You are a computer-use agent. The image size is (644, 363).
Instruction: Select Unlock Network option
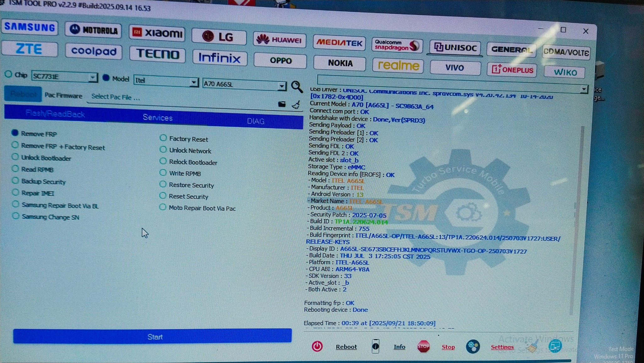coord(163,150)
